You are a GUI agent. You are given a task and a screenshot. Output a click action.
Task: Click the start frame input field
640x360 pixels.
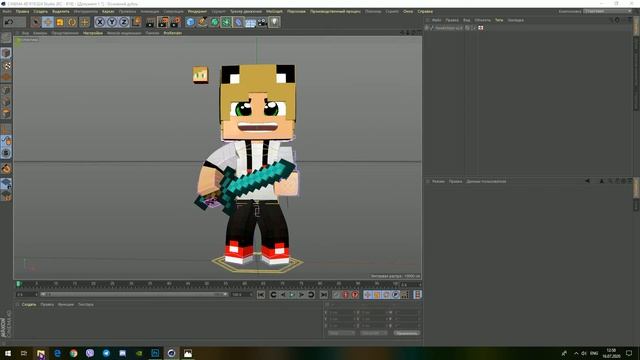[27, 294]
